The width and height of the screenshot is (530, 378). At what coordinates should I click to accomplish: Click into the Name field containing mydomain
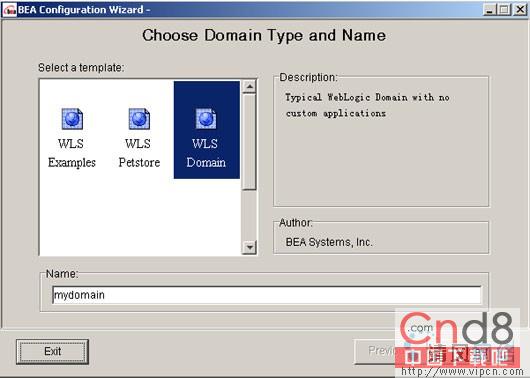[267, 295]
